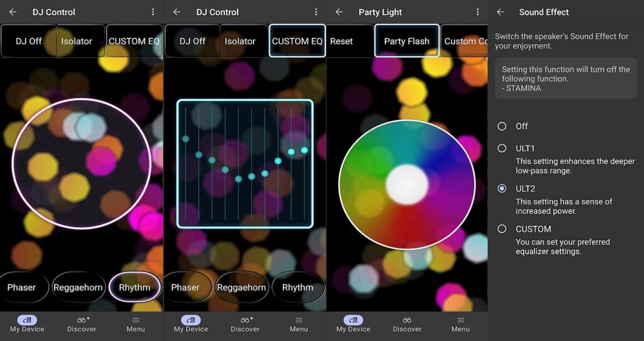This screenshot has width=644, height=341.
Task: Select Isolator in first DJ Control screen
Action: coord(77,41)
